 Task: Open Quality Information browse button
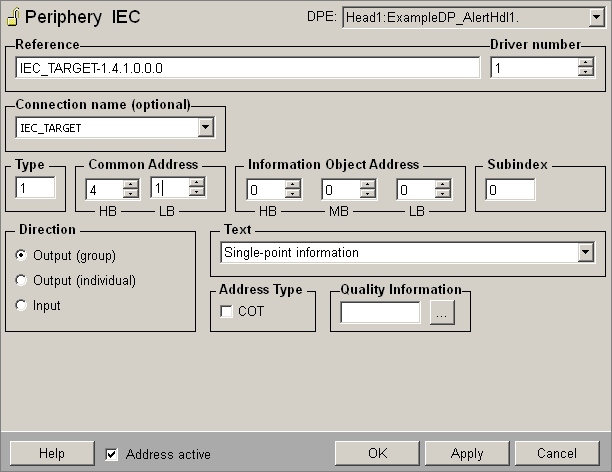pyautogui.click(x=442, y=312)
